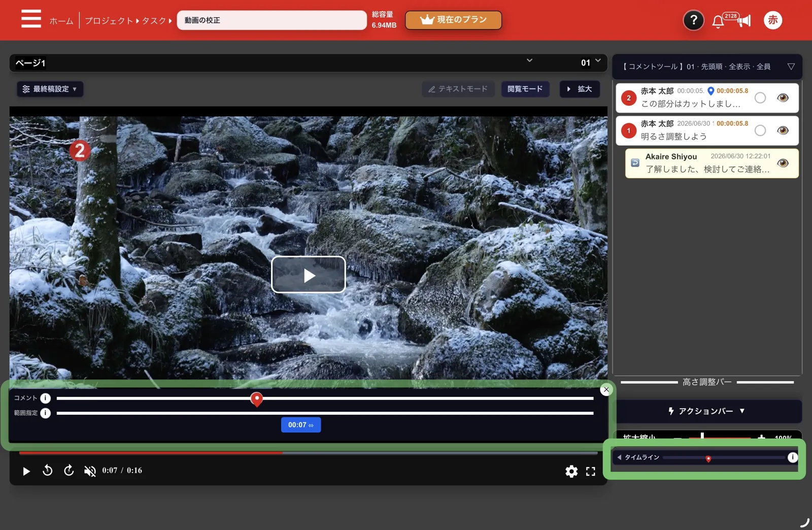Click the 現在のプラン button
Screen dimensions: 812x530
click(453, 20)
